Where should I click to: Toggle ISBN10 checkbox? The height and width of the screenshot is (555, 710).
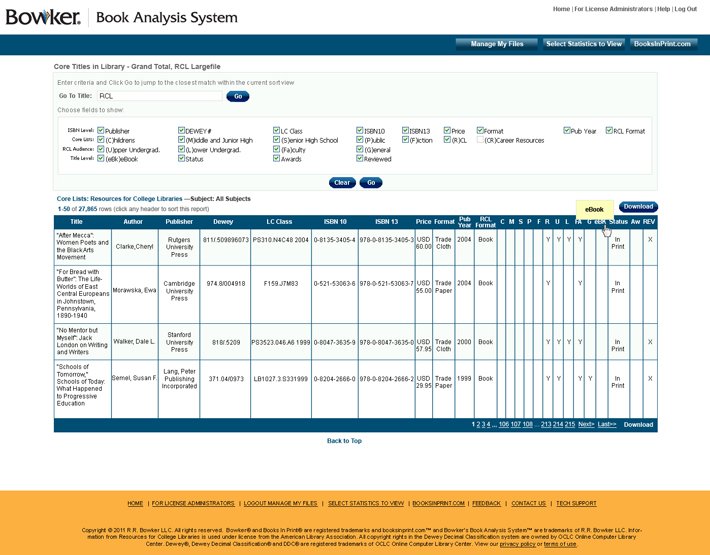tap(360, 130)
